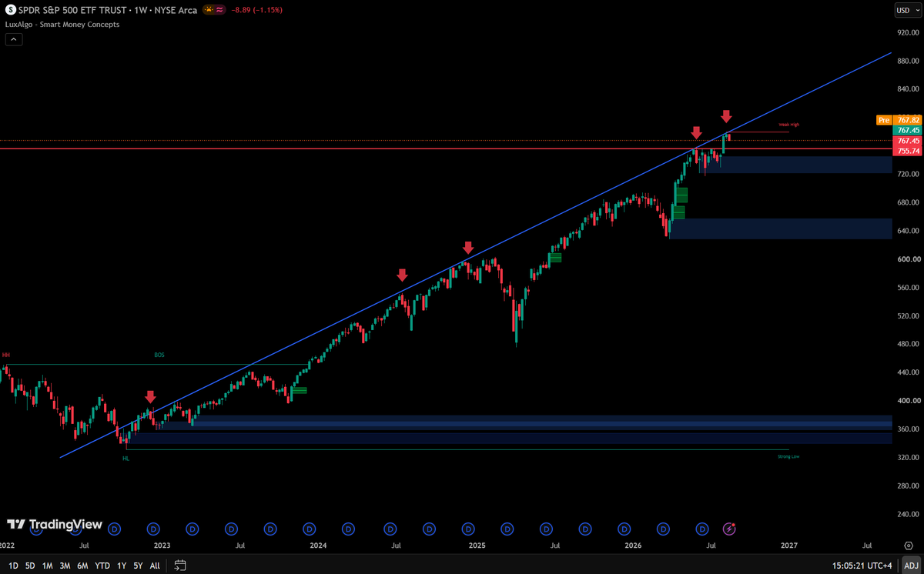Click the 240.00 price axis value

click(x=908, y=514)
